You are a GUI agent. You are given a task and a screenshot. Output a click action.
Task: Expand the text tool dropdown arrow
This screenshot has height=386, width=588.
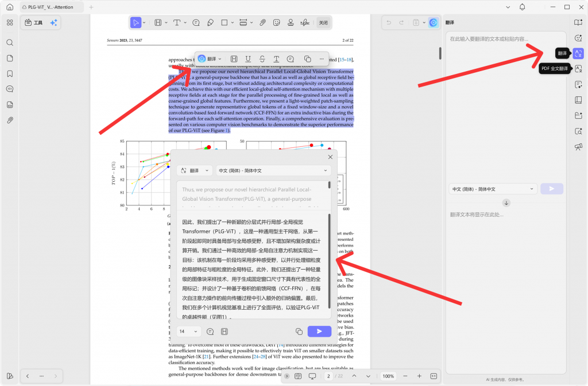pos(185,23)
